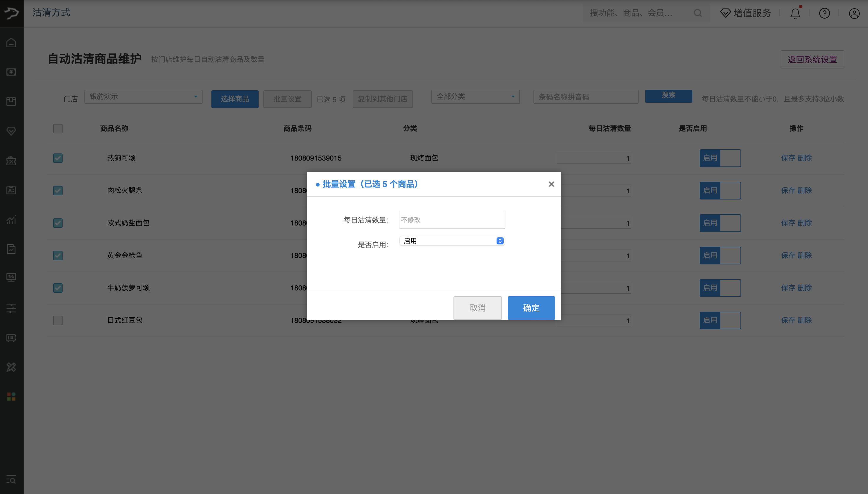Image resolution: width=868 pixels, height=494 pixels.
Task: Click the search magnifier icon in header
Action: point(698,13)
